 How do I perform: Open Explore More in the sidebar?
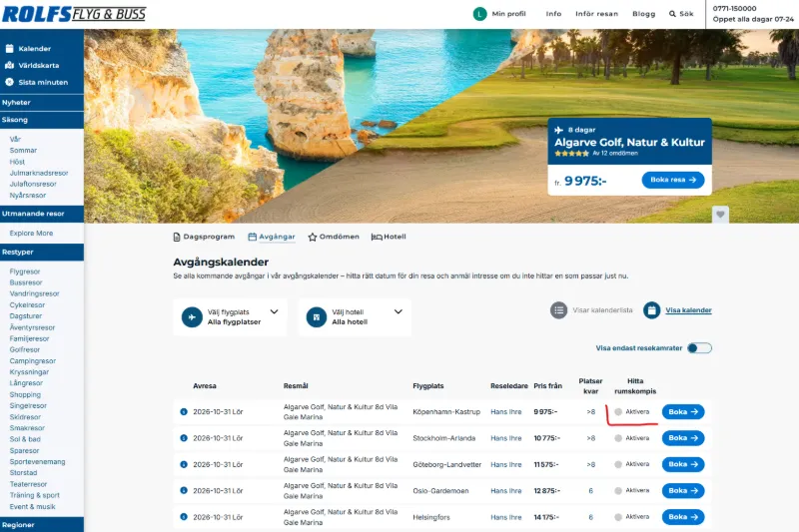pyautogui.click(x=31, y=234)
